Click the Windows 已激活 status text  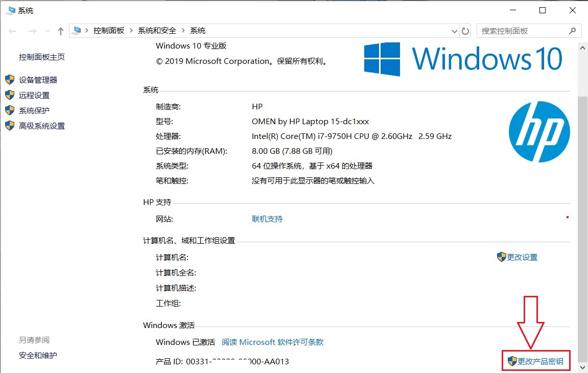pos(185,342)
